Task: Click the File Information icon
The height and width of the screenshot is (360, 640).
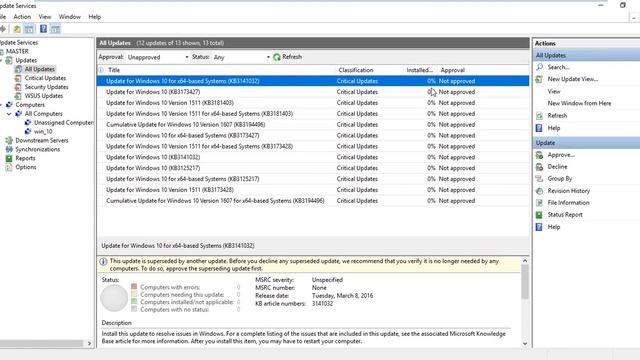Action: point(539,203)
